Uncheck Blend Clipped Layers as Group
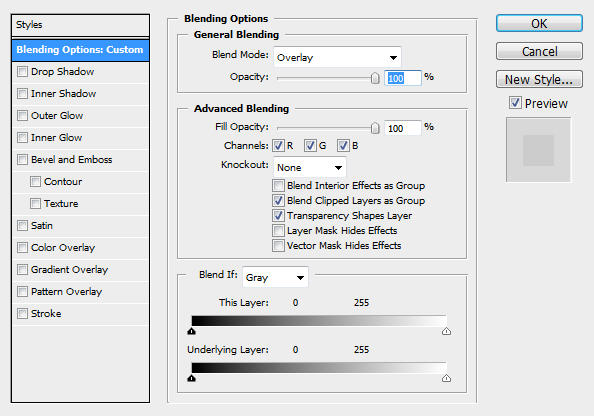 278,200
